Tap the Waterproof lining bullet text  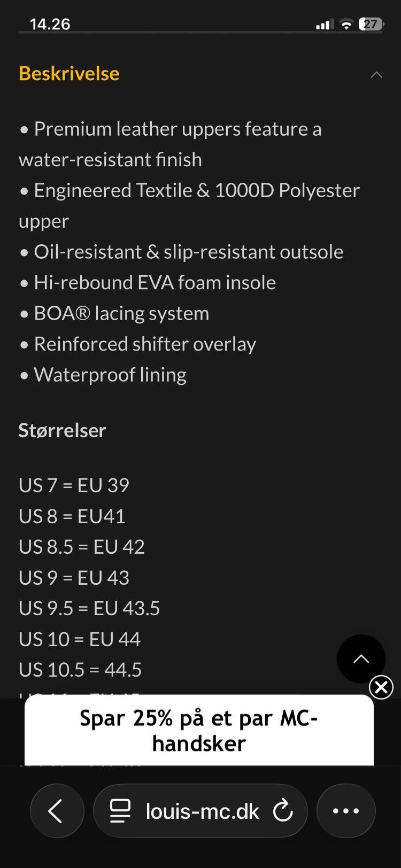click(110, 375)
